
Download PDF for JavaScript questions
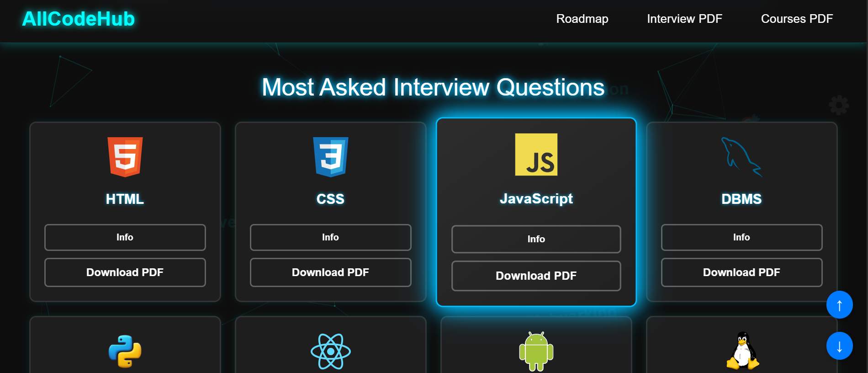536,276
